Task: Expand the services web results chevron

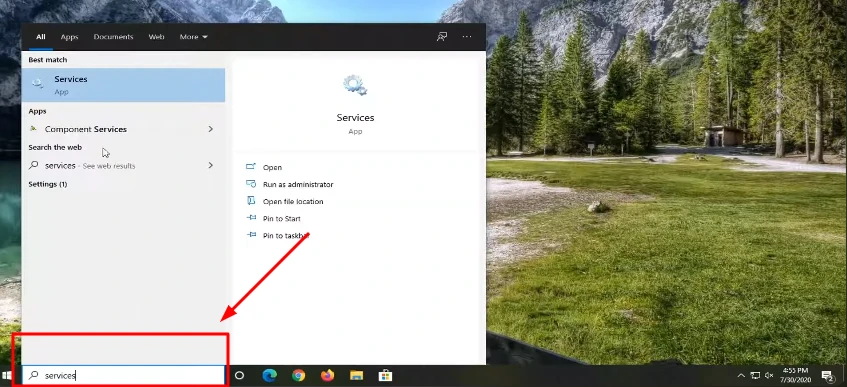Action: [x=211, y=165]
